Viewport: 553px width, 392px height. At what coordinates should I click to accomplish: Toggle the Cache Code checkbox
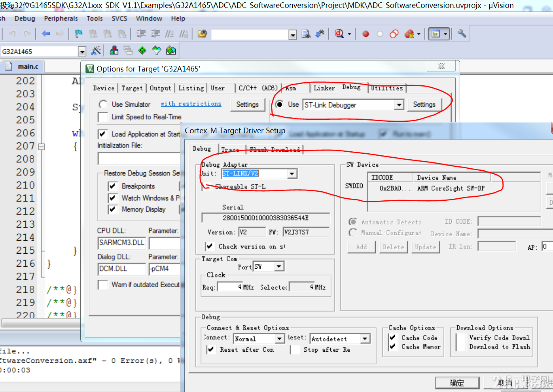coord(392,337)
